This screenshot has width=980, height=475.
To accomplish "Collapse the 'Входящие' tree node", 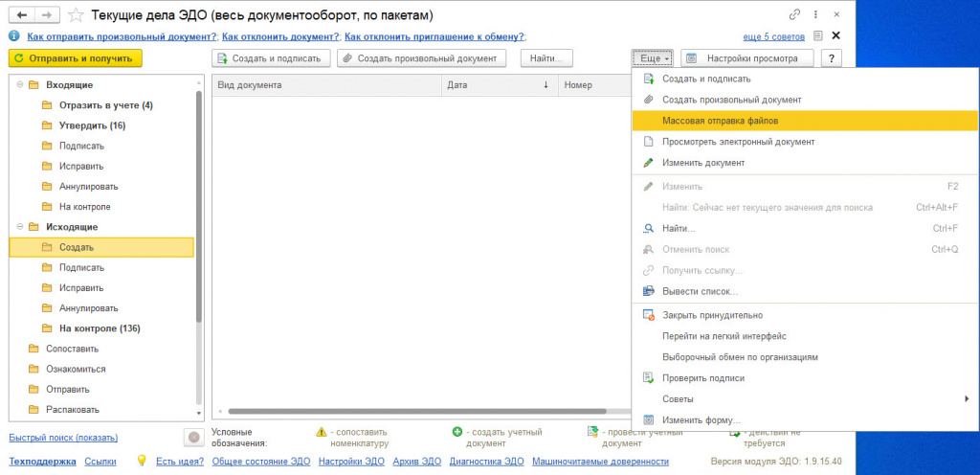I will (x=20, y=84).
